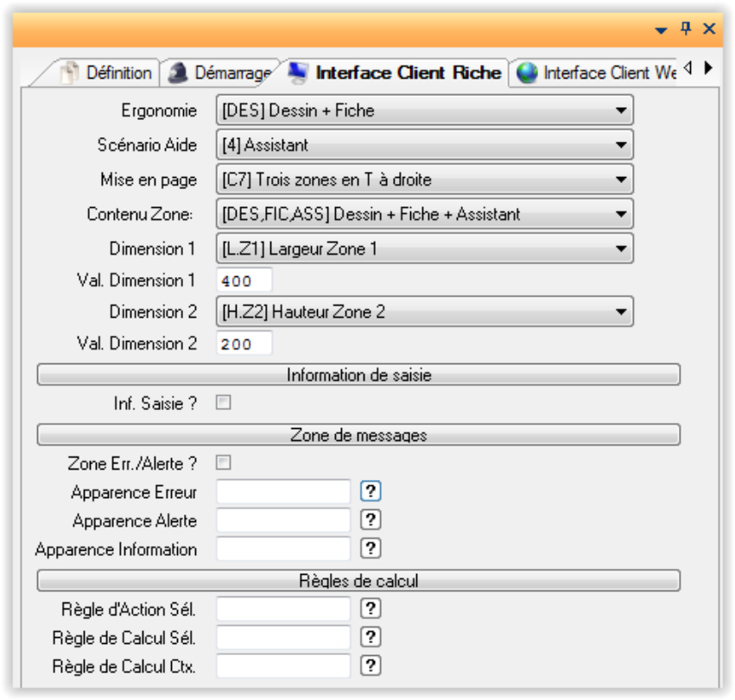
Task: Click the pin icon in title bar
Action: click(x=686, y=28)
